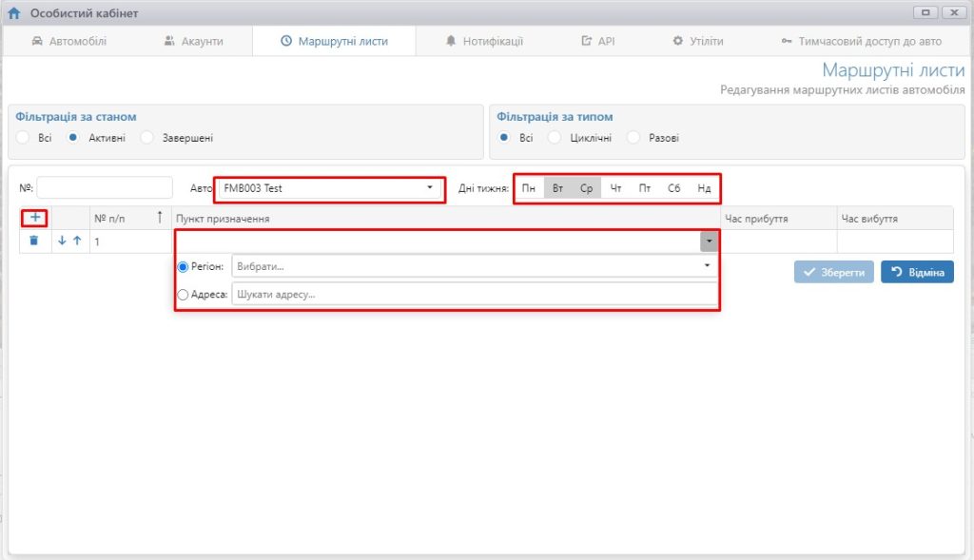Open the Тимчасовий доступ до авто tab
Image resolution: width=974 pixels, height=560 pixels.
click(x=862, y=41)
